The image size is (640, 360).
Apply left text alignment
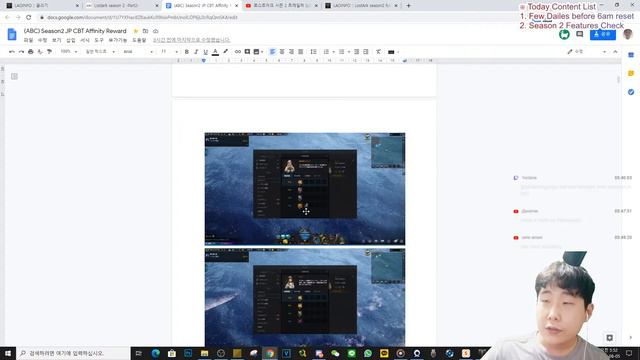[x=272, y=52]
